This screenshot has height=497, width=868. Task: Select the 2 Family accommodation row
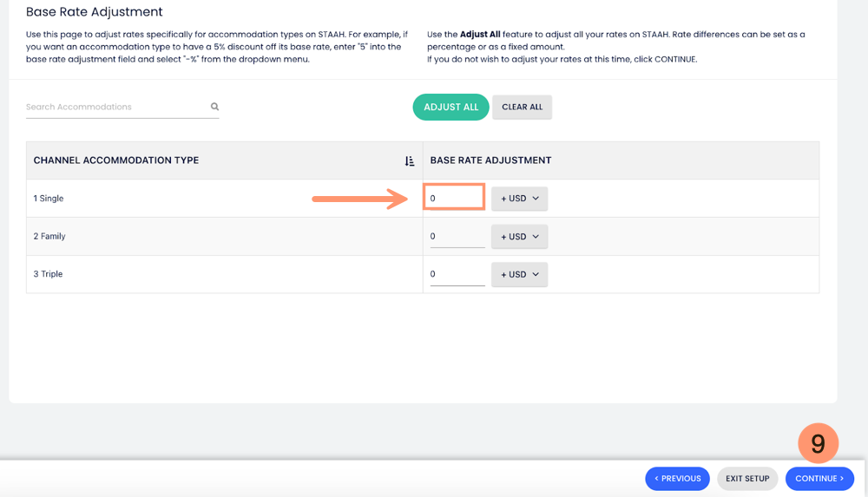(49, 236)
